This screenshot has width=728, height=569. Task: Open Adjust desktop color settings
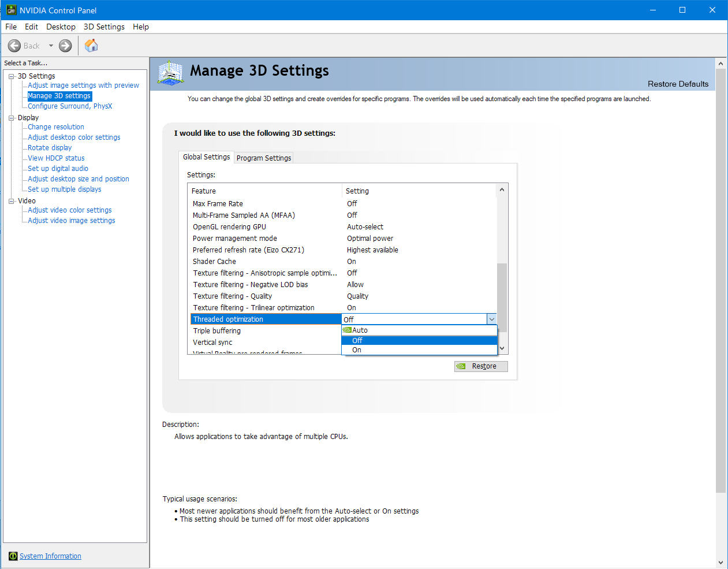tap(74, 137)
